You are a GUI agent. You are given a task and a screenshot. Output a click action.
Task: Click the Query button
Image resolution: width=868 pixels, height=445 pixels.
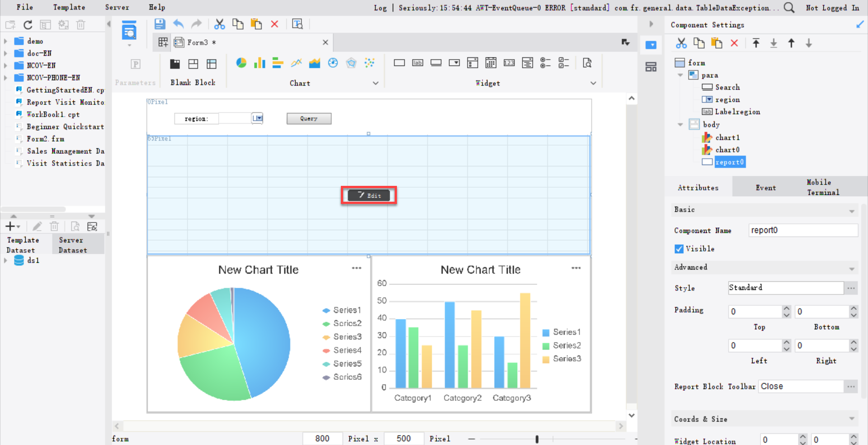pos(309,118)
